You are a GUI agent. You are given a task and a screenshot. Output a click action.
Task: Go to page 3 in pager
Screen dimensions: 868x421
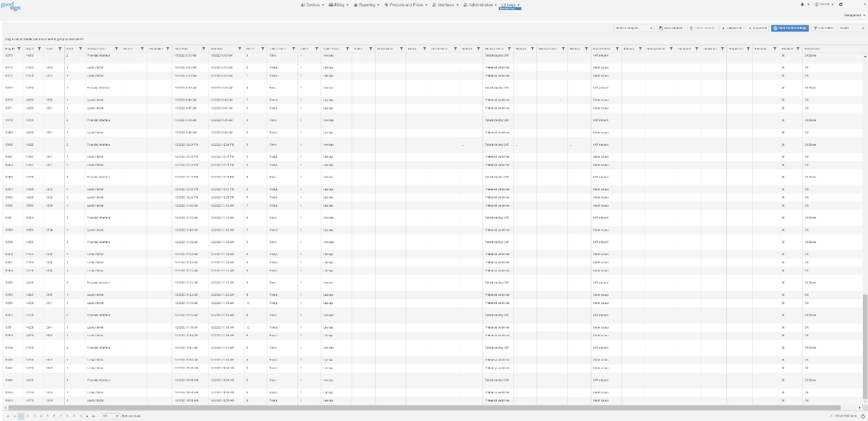(35, 416)
